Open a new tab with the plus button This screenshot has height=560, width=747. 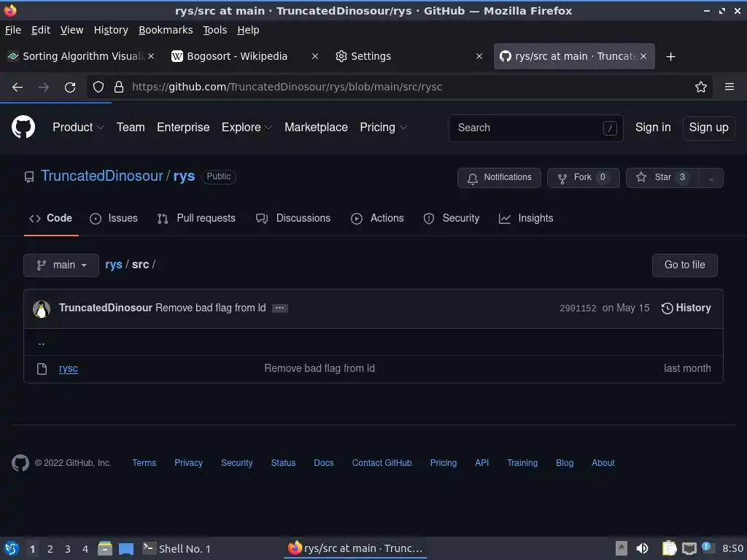pos(671,57)
